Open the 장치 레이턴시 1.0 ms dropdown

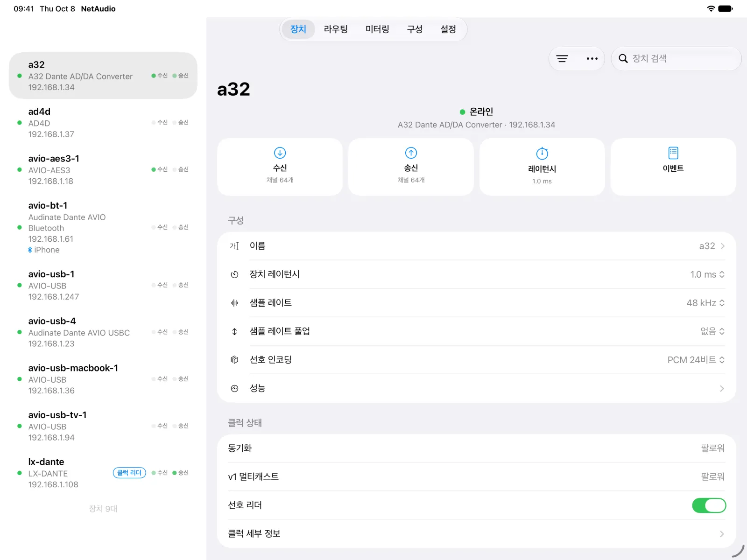pyautogui.click(x=707, y=274)
